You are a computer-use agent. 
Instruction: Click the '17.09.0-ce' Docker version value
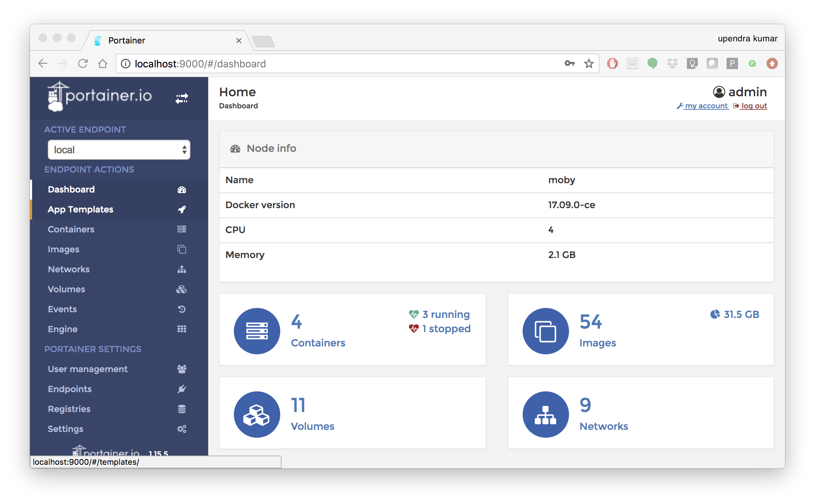[572, 205]
